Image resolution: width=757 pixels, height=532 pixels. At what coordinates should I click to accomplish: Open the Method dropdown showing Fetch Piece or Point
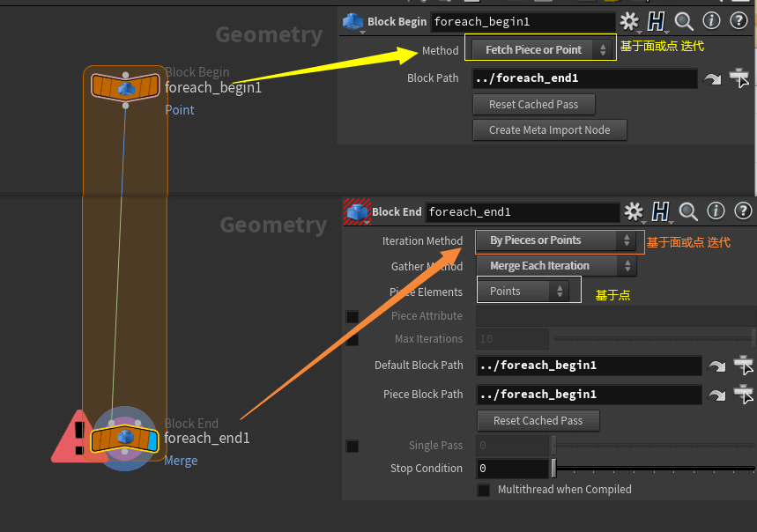coord(542,49)
